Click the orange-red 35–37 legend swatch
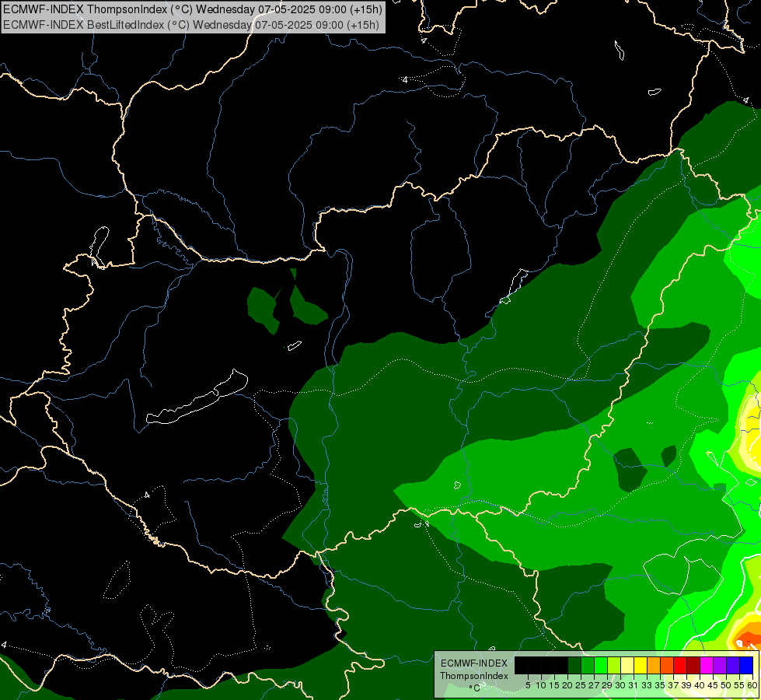This screenshot has height=700, width=761. [667, 665]
